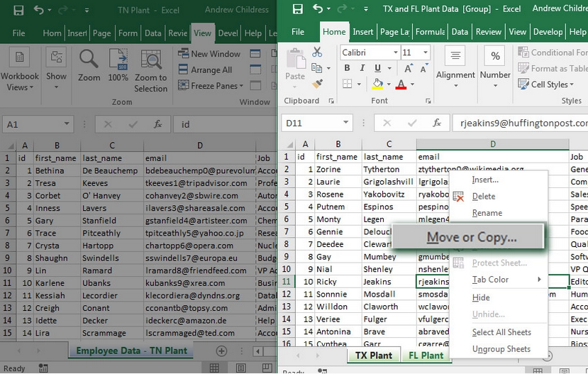Open Clipboard pane launcher
This screenshot has height=374, width=588.
331,101
